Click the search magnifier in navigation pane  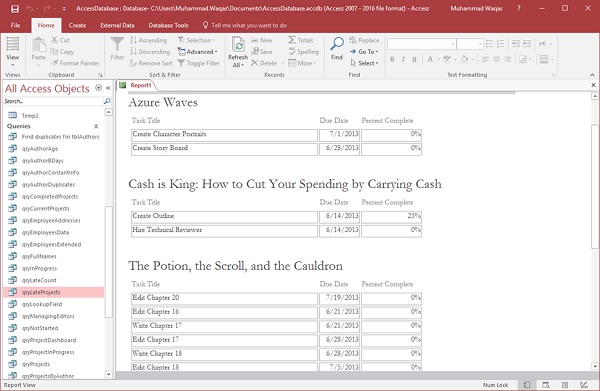pos(107,101)
